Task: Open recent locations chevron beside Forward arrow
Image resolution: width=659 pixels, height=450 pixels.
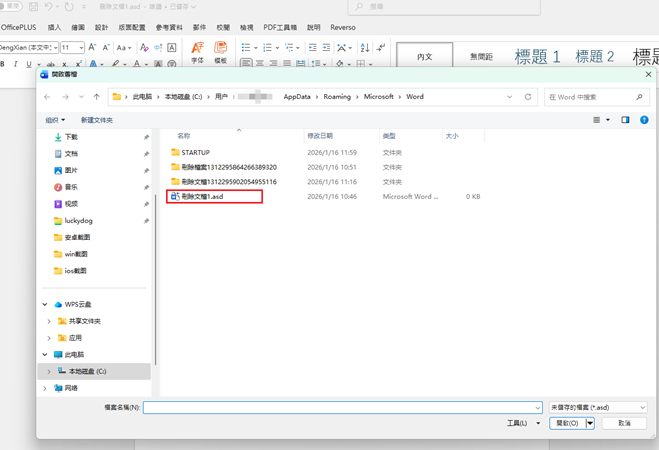Action: (x=81, y=97)
